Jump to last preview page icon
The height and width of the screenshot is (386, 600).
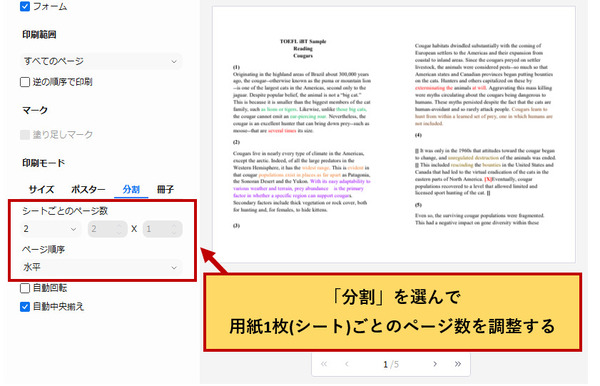coord(458,364)
